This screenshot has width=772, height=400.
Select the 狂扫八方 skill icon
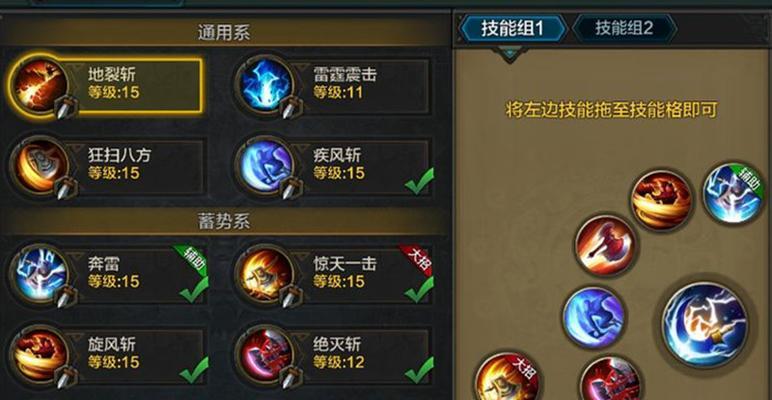click(x=40, y=166)
